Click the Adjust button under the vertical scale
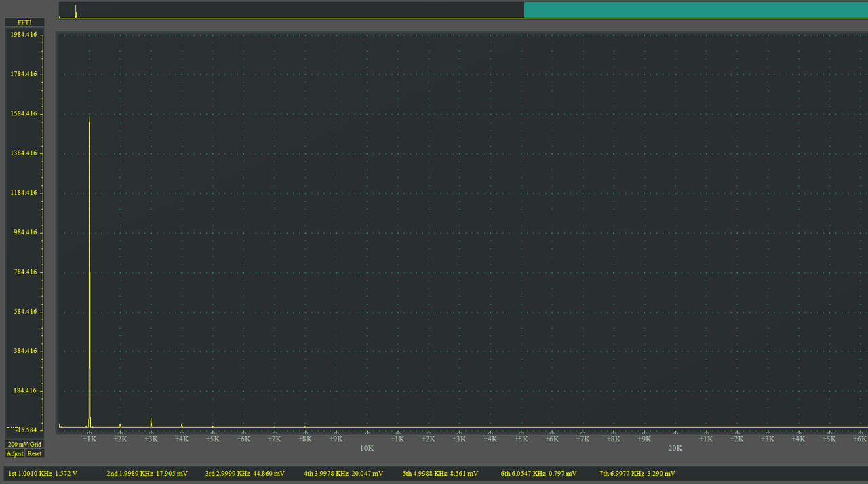The image size is (868, 484). (x=15, y=453)
